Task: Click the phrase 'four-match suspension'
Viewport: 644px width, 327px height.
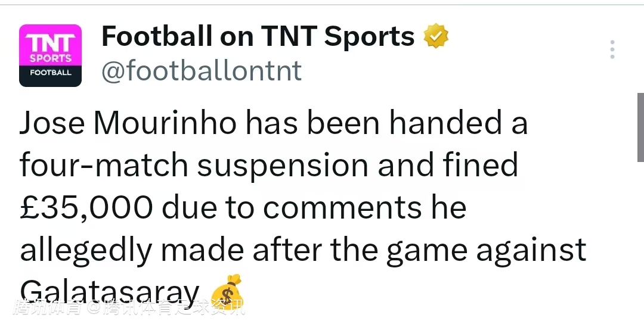Action: pos(193,166)
